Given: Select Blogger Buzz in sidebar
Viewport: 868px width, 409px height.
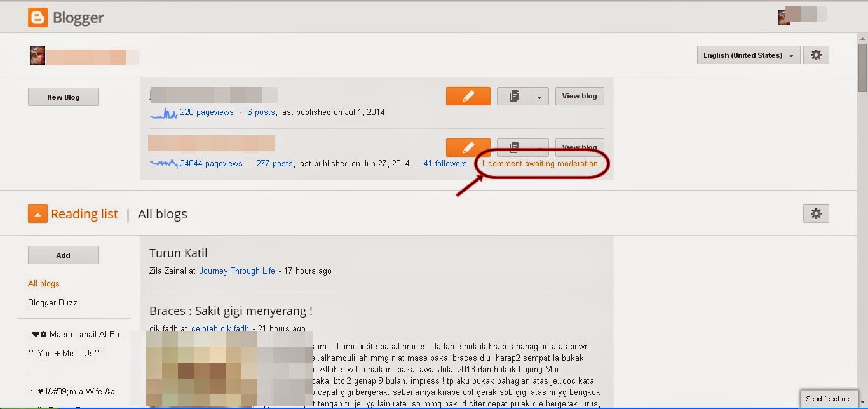Looking at the screenshot, I should coord(52,302).
